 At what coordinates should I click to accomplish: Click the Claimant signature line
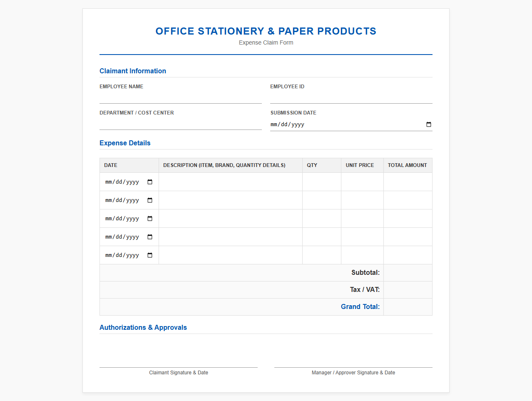pos(179,367)
